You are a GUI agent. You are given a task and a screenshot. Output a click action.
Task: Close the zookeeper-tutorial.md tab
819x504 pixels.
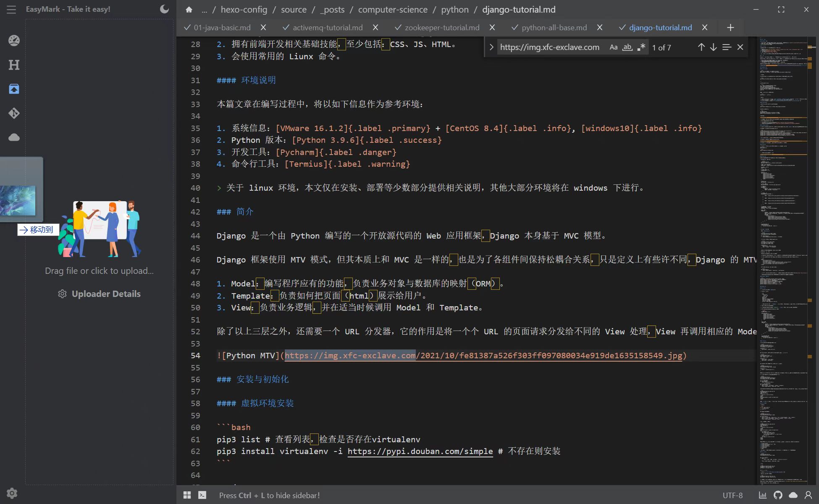click(492, 27)
